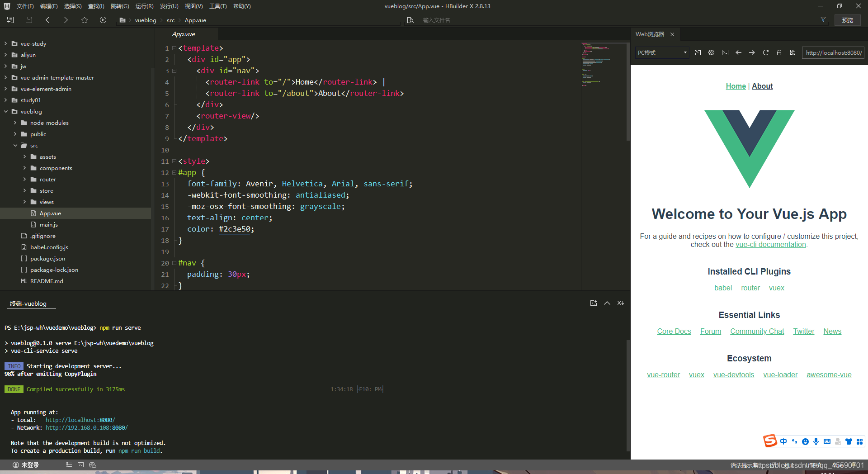Open the browser console icon
This screenshot has width=868, height=474.
(725, 52)
